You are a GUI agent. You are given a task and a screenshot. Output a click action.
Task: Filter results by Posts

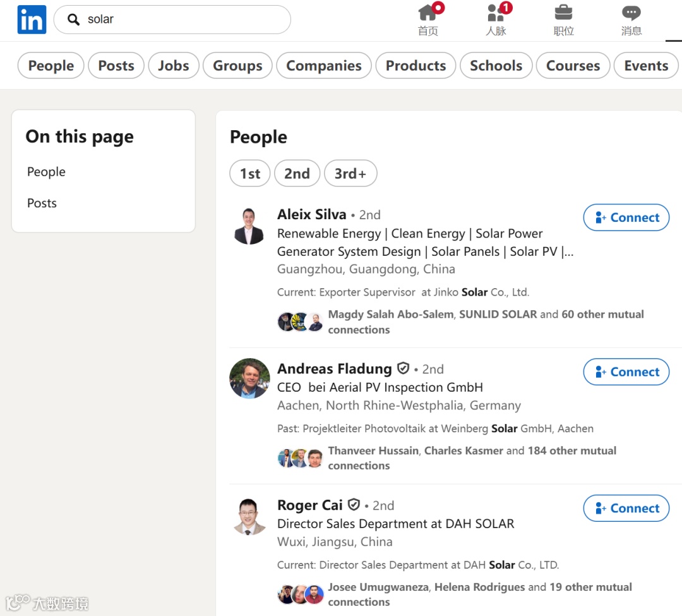pos(116,66)
